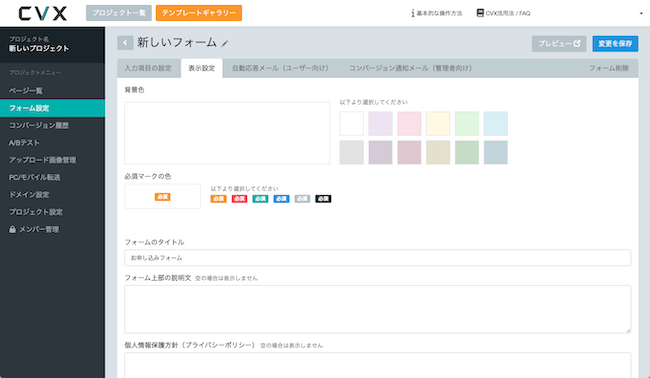The height and width of the screenshot is (378, 650).
Task: Click the 新しいフォーム title text
Action: click(x=177, y=42)
